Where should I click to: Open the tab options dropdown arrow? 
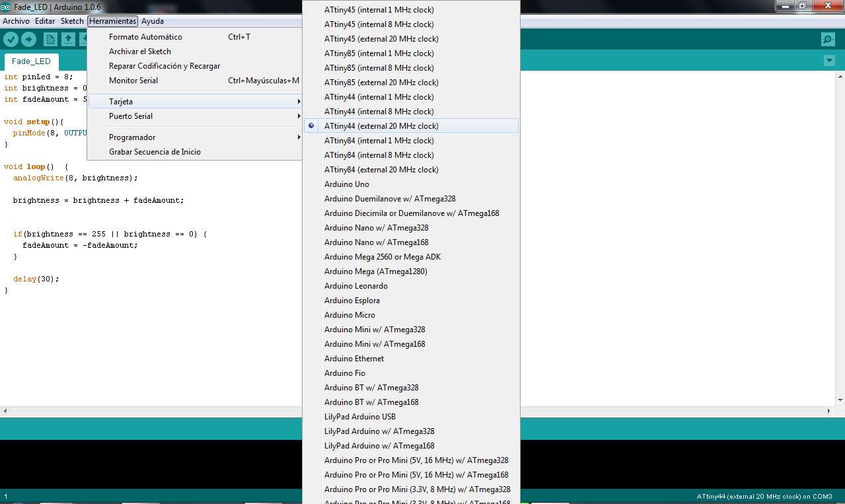click(x=830, y=61)
